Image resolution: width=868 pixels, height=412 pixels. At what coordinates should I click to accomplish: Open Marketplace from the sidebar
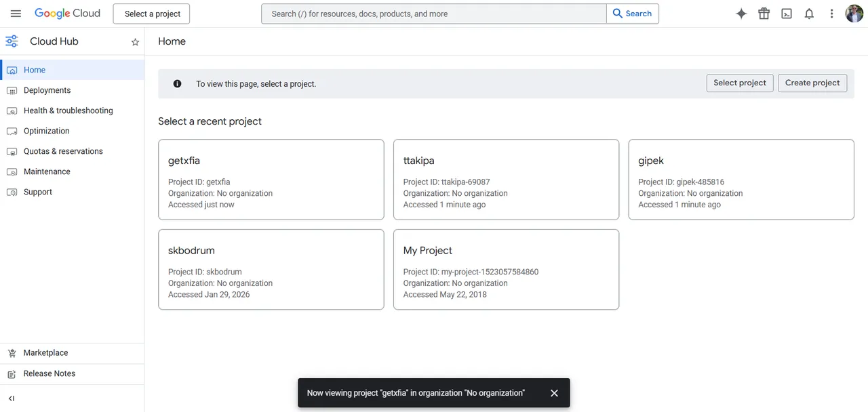click(45, 353)
